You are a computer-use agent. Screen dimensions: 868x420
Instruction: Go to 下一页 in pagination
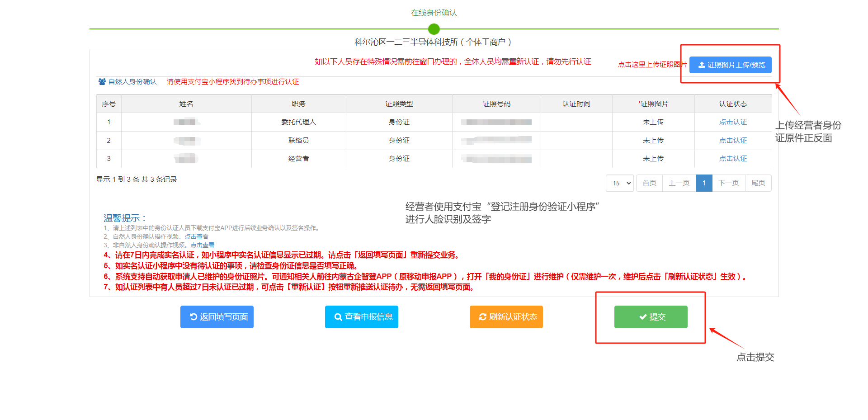728,183
